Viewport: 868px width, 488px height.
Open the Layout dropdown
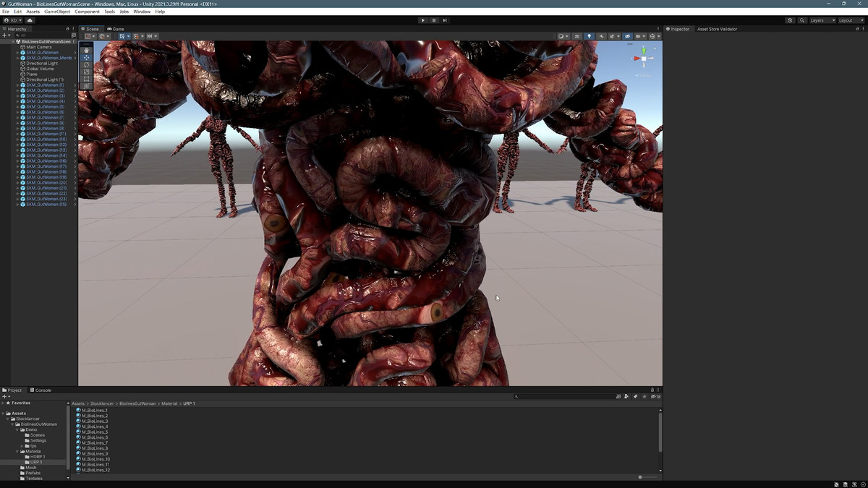850,20
